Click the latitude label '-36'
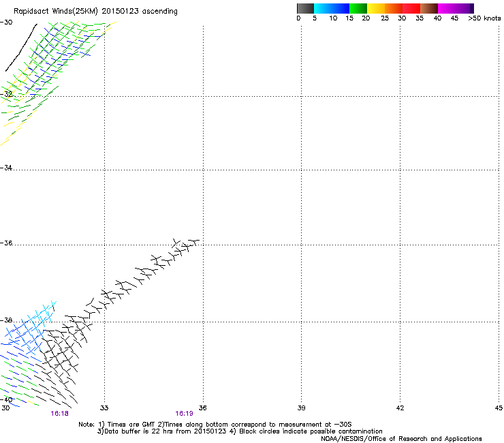 point(6,243)
